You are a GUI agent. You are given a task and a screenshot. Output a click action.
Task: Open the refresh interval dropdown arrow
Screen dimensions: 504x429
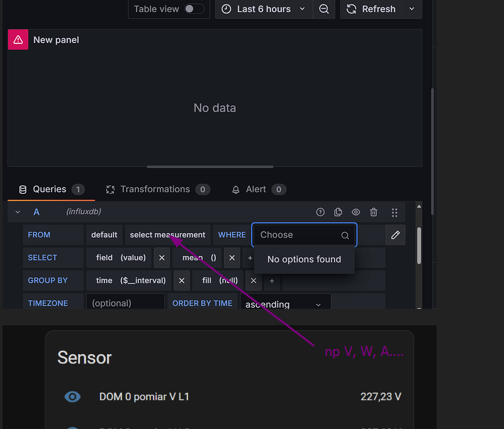click(412, 9)
